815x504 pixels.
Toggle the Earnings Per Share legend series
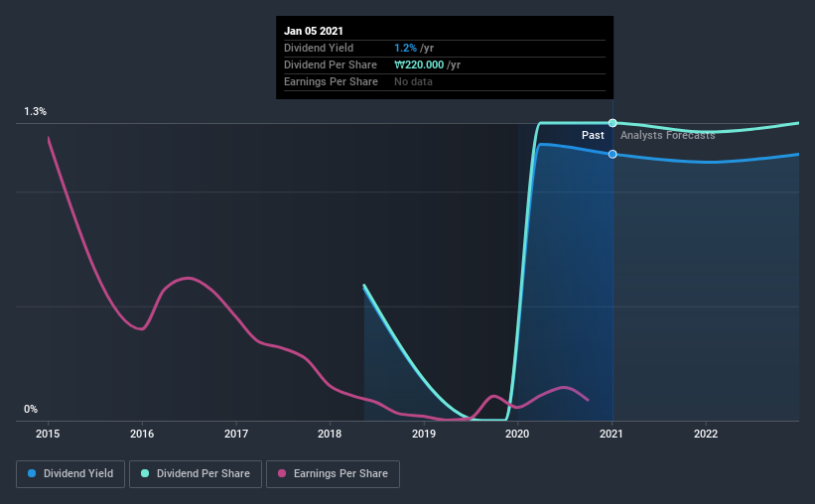333,474
